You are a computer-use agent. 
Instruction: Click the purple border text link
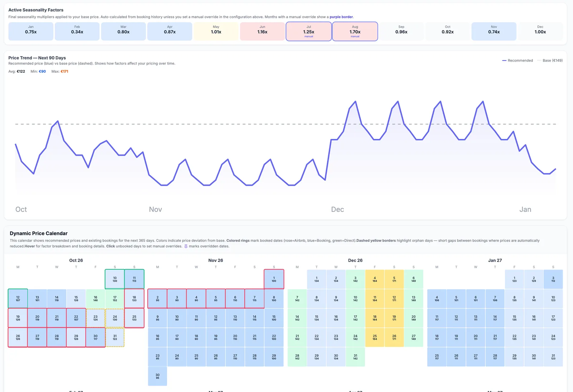(x=341, y=17)
